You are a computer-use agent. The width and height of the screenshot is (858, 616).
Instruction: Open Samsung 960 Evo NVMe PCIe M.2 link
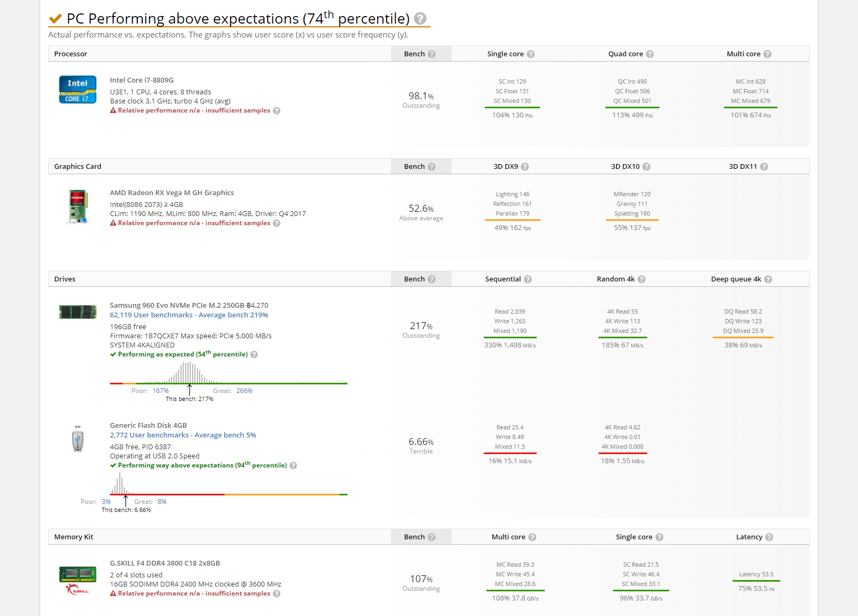coord(189,306)
